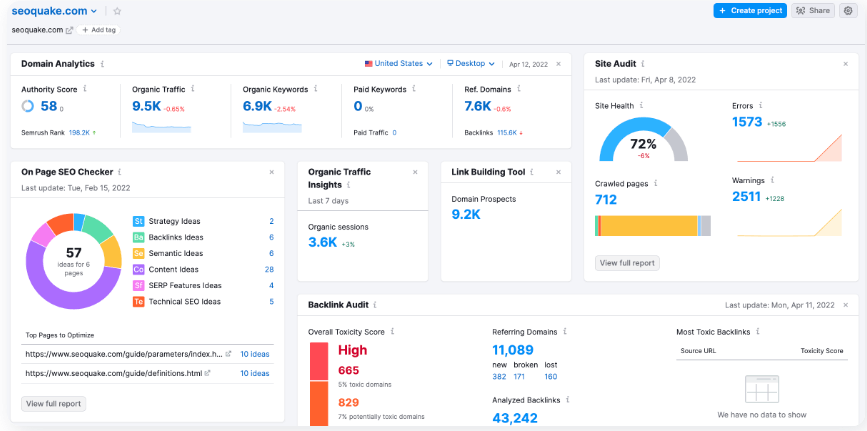Click the Create project button
This screenshot has width=867, height=431.
coord(750,11)
